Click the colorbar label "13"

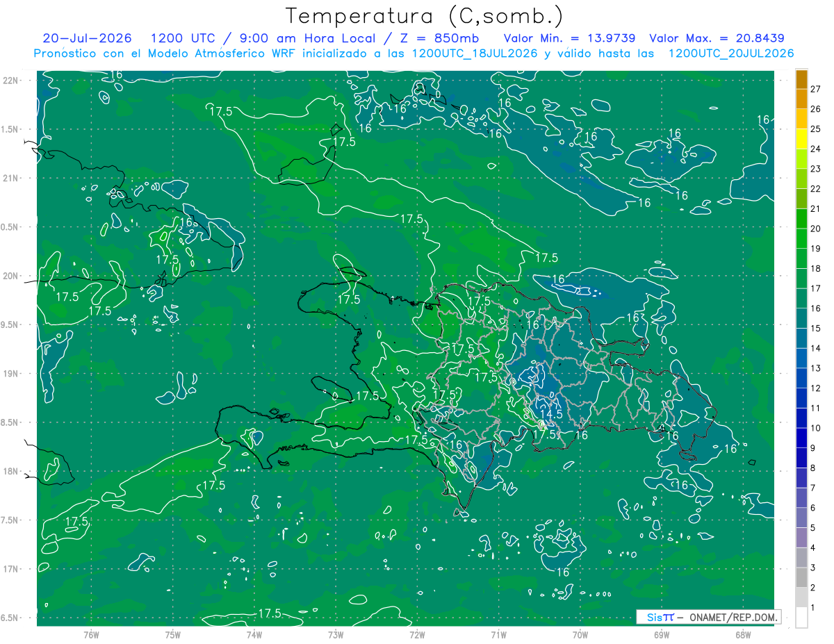(816, 368)
